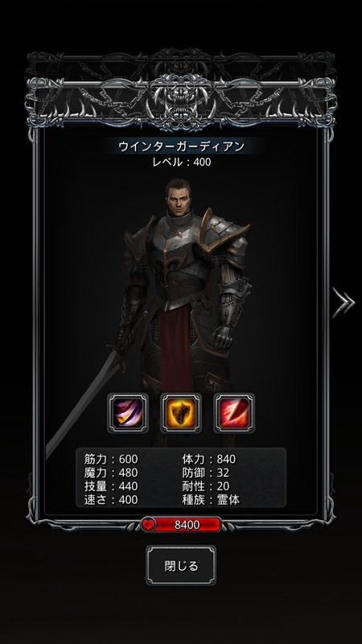Click the 閉じる close button
Image resolution: width=362 pixels, height=644 pixels.
click(x=181, y=566)
